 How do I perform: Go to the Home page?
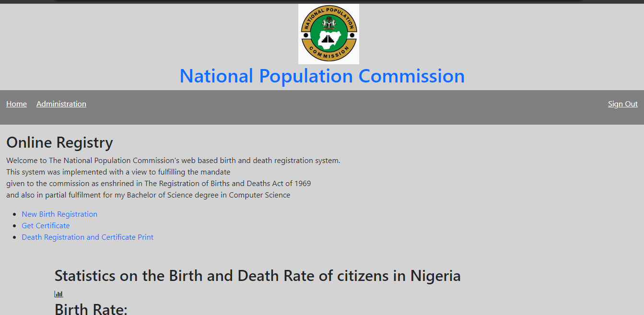tap(16, 104)
